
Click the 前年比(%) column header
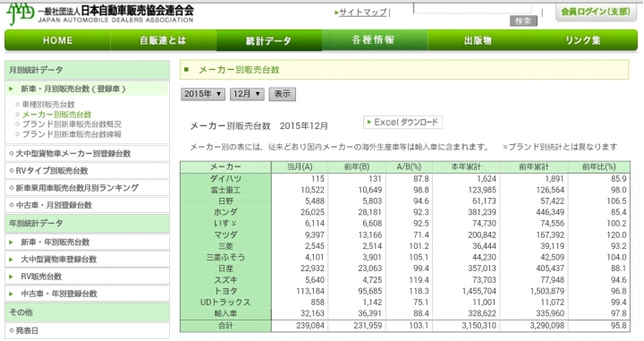click(598, 166)
